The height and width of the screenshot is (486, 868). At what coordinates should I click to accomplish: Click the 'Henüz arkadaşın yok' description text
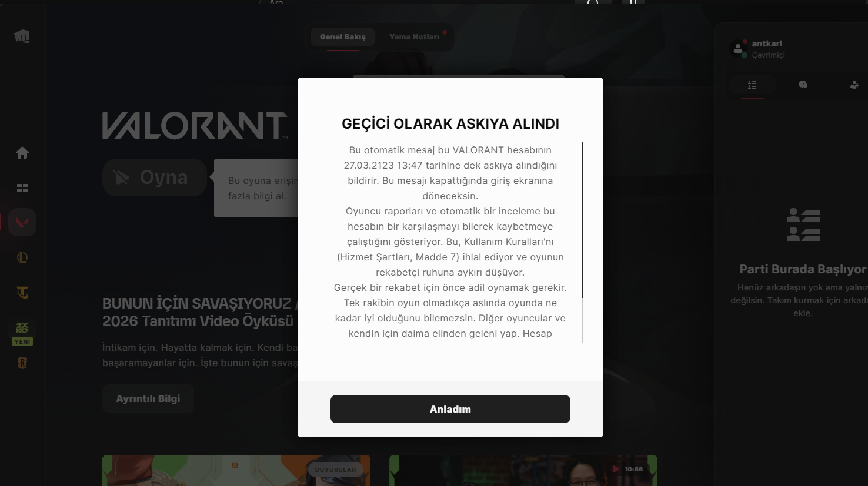(x=800, y=300)
